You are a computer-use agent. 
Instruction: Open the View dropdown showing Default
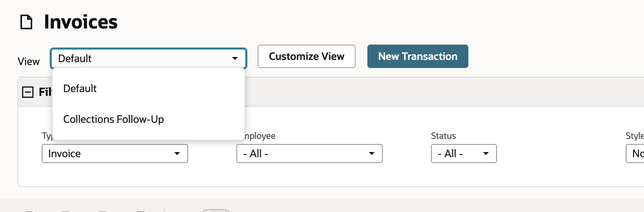click(149, 58)
